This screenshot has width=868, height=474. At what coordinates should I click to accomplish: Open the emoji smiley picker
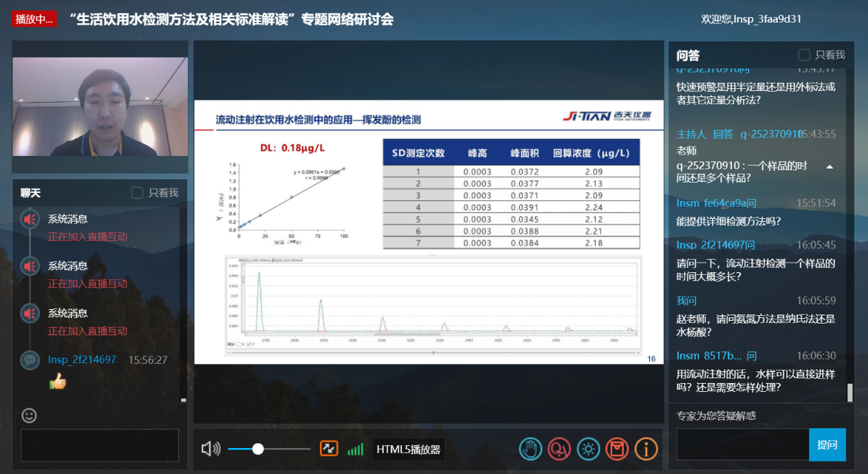[29, 415]
